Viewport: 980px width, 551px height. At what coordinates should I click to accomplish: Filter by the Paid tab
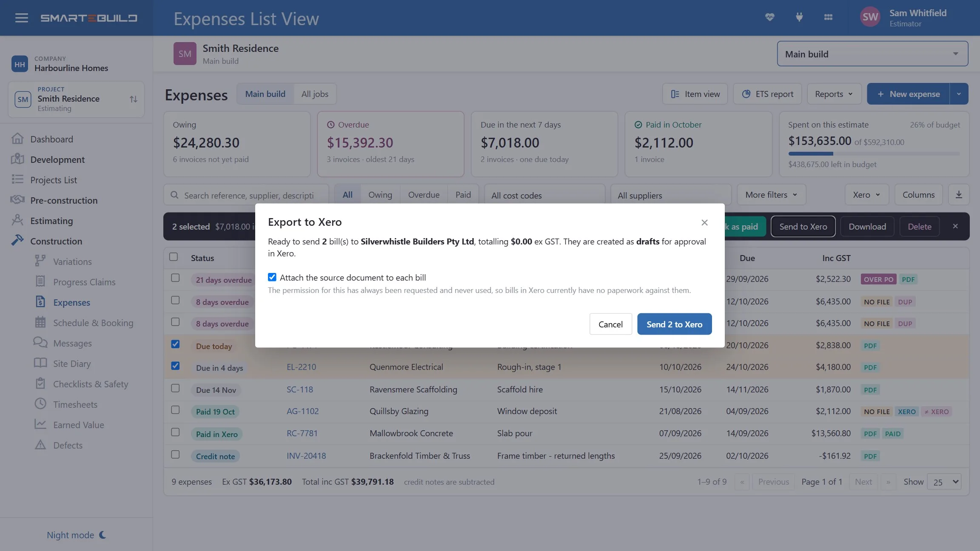[463, 195]
